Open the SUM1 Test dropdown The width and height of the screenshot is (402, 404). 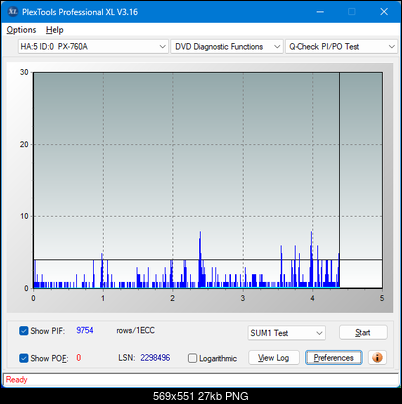click(286, 333)
